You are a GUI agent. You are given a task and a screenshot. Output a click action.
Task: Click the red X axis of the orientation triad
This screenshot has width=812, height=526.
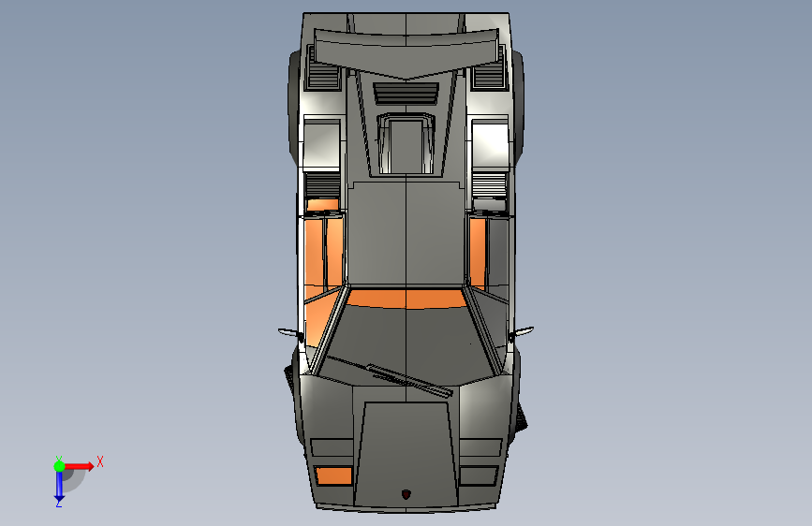pos(79,466)
